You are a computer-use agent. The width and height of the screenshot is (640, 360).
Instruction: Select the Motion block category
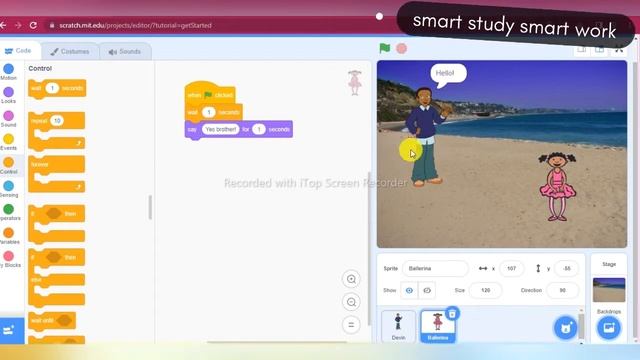pyautogui.click(x=9, y=72)
